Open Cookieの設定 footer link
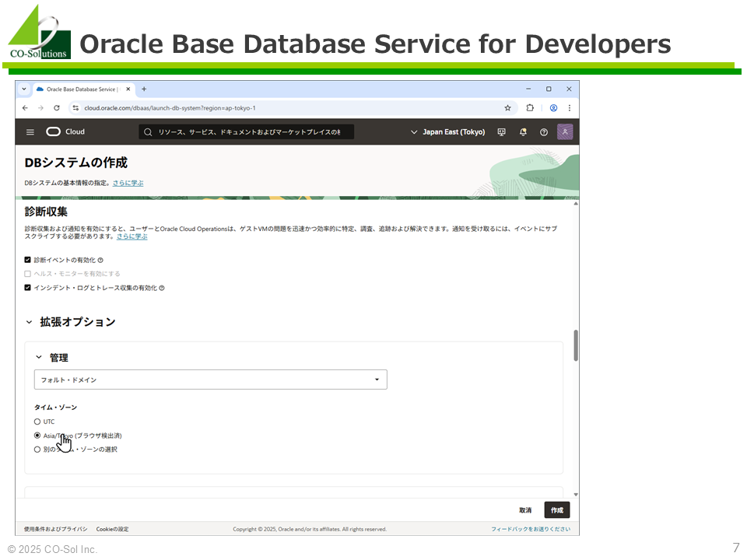 [x=112, y=529]
